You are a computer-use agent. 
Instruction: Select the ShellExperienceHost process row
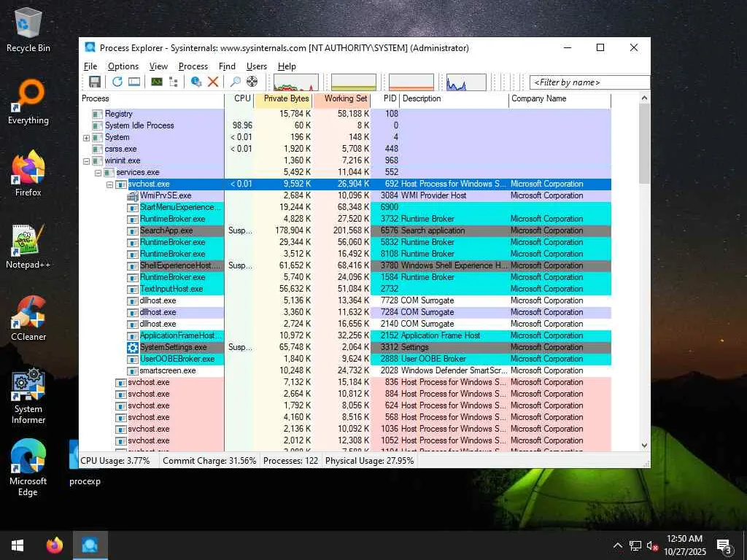point(345,265)
